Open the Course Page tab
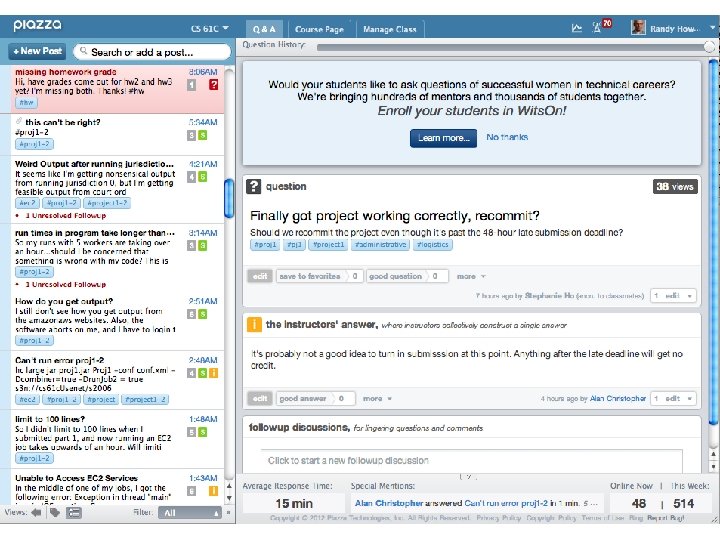 point(319,29)
